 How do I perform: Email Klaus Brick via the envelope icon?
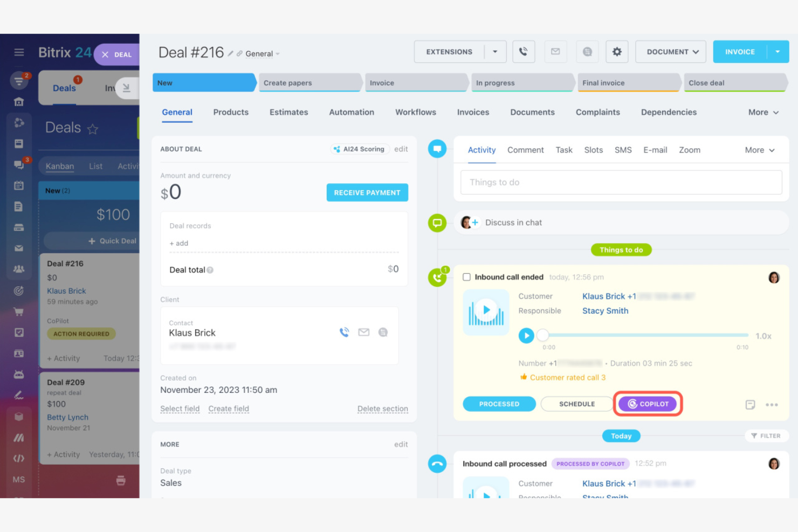pyautogui.click(x=363, y=332)
